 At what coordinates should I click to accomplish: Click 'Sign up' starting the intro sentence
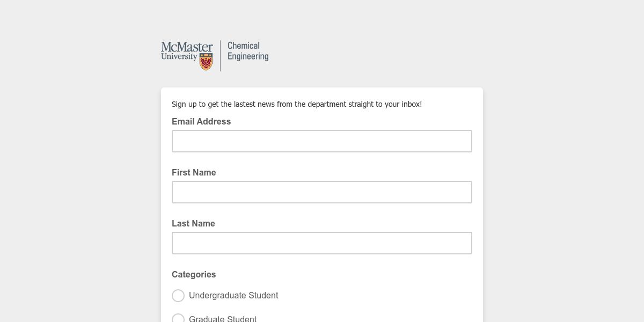pyautogui.click(x=184, y=104)
